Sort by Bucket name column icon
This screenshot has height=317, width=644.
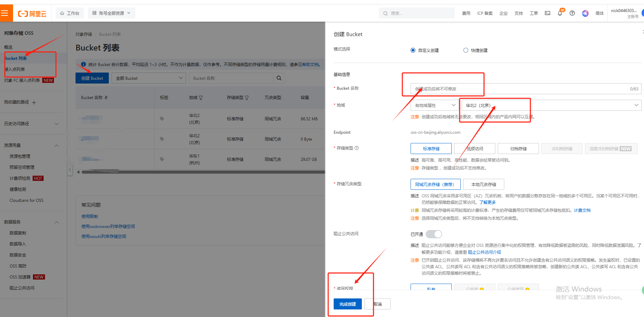[x=106, y=98]
